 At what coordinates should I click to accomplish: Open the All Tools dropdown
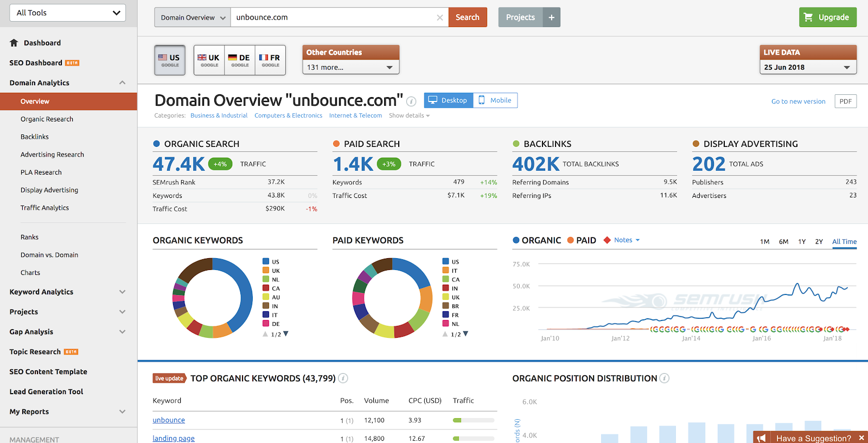(68, 13)
